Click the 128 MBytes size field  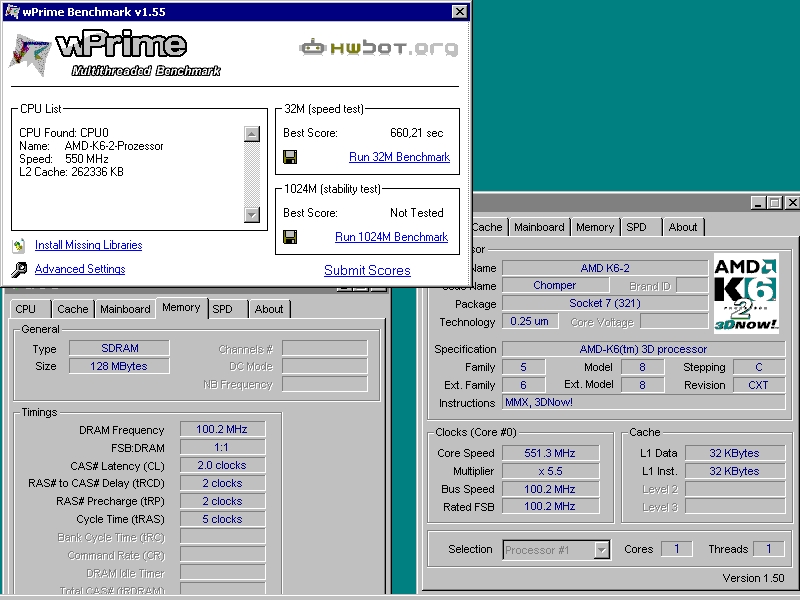[x=119, y=366]
